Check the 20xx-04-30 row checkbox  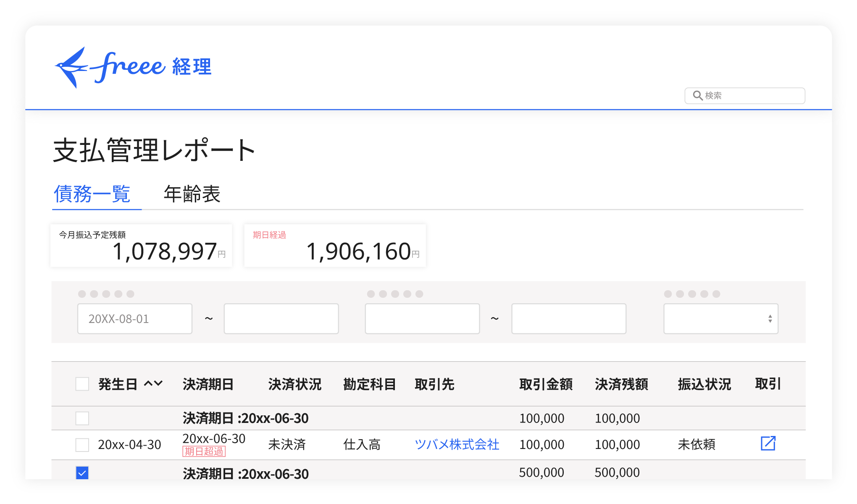click(x=82, y=445)
